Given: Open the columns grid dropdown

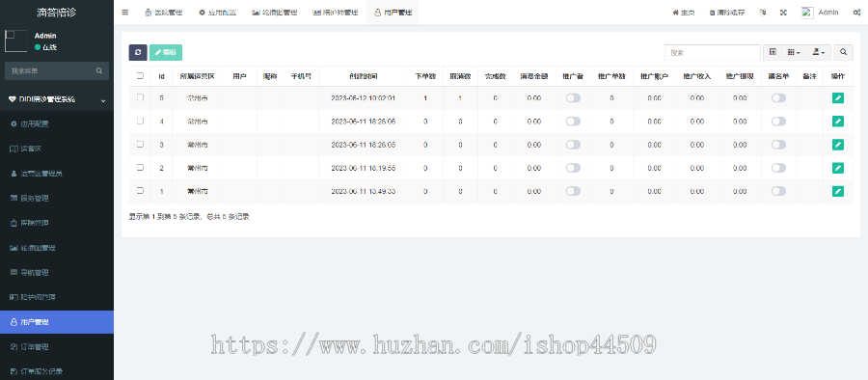Looking at the screenshot, I should 794,52.
